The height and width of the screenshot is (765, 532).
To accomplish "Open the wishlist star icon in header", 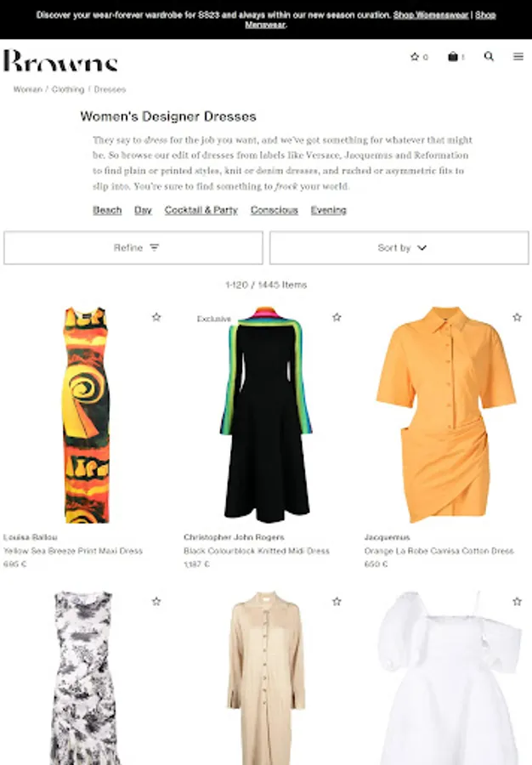I will (x=415, y=57).
